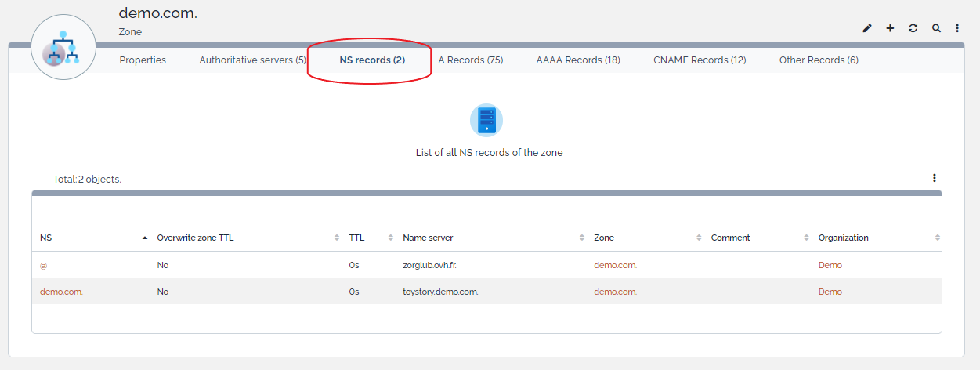Open the zone's three-dot menu at top right

pos(957,28)
